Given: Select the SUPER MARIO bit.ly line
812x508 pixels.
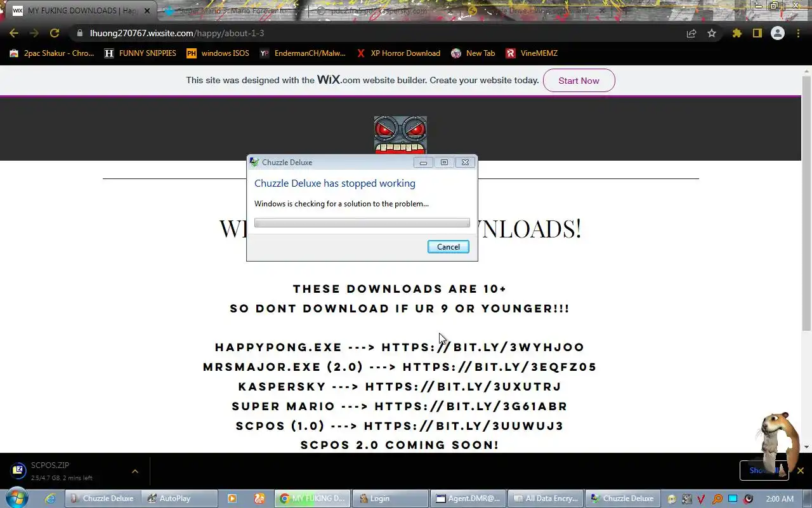Looking at the screenshot, I should [400, 406].
